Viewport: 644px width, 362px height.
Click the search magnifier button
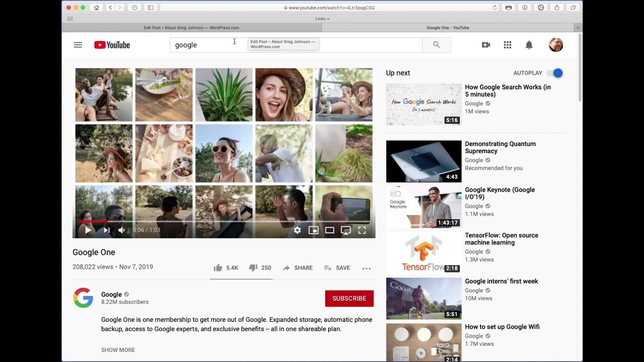(436, 45)
